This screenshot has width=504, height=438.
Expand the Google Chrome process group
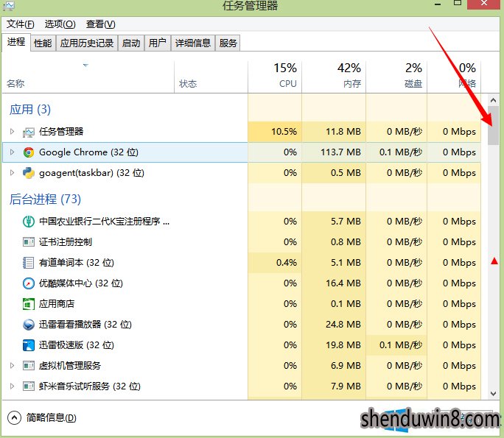[12, 152]
